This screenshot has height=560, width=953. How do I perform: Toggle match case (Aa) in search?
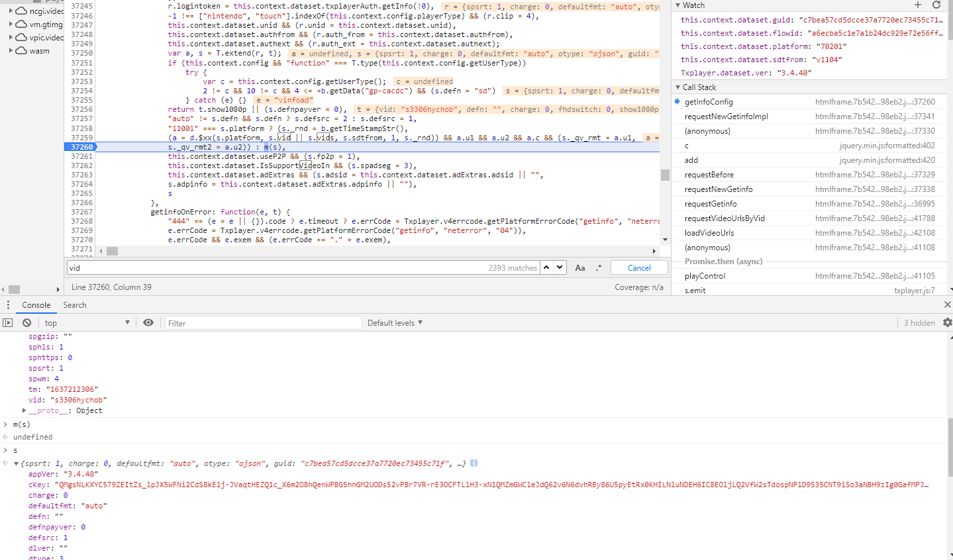pos(579,268)
